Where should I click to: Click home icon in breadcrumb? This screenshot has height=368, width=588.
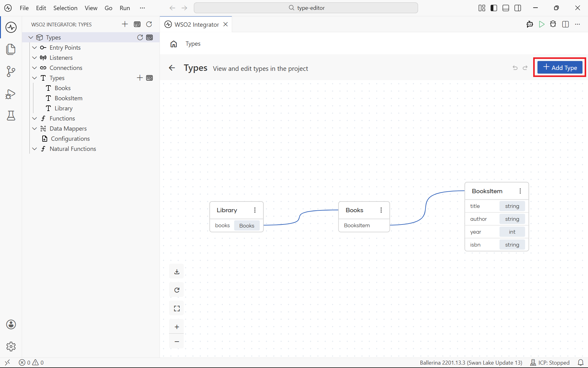click(174, 44)
